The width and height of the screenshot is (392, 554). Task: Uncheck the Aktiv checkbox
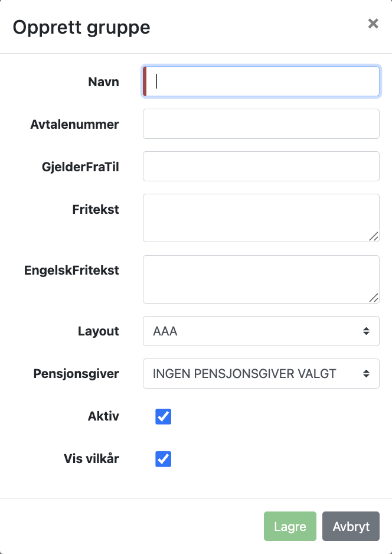coord(164,416)
